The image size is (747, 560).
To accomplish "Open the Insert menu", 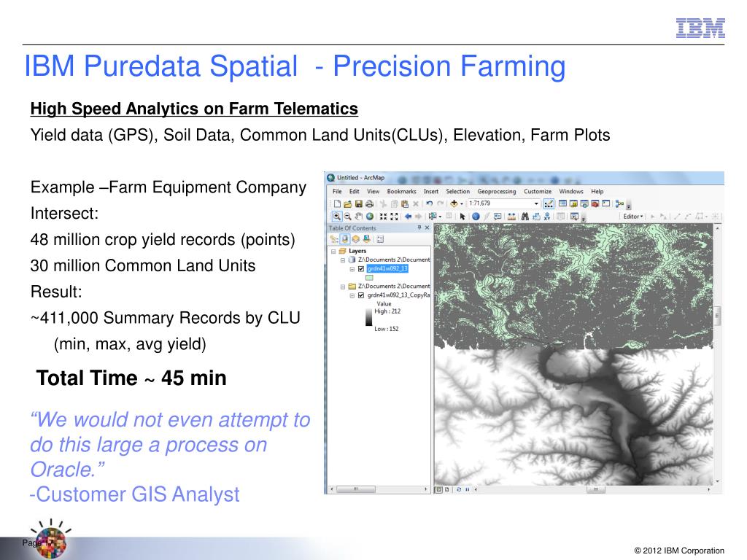I will 431,192.
